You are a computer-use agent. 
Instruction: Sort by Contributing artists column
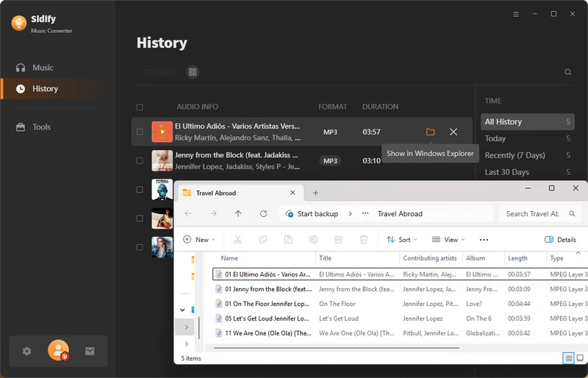pyautogui.click(x=430, y=258)
